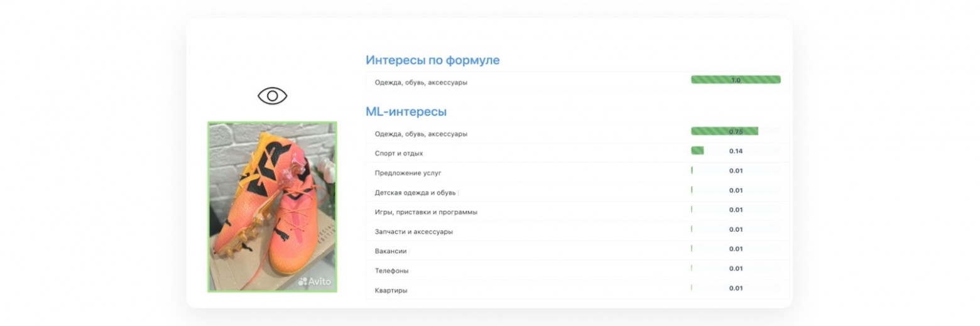Click the 'Интересы по формуле' heading
980x326 pixels.
pyautogui.click(x=433, y=60)
